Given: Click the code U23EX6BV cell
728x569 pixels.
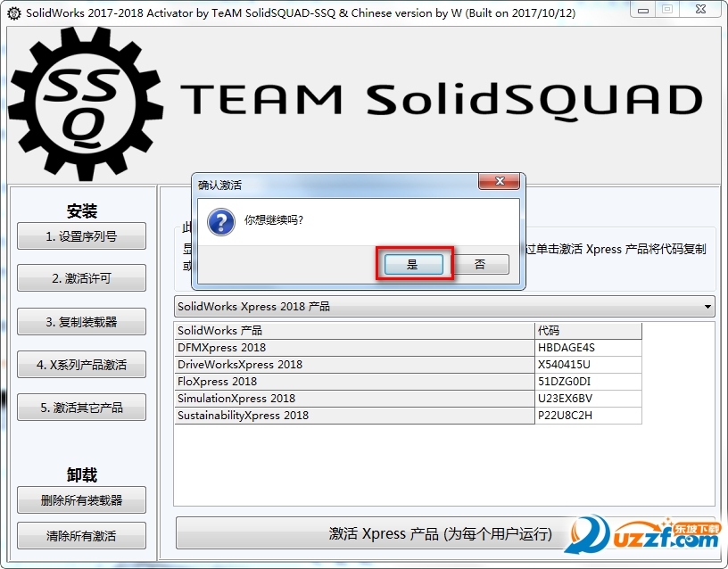Looking at the screenshot, I should 588,398.
